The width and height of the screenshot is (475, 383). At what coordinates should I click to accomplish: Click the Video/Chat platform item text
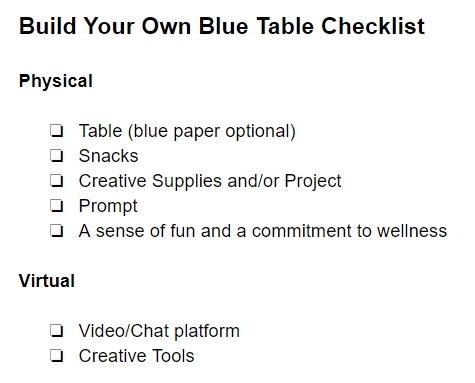pyautogui.click(x=159, y=331)
